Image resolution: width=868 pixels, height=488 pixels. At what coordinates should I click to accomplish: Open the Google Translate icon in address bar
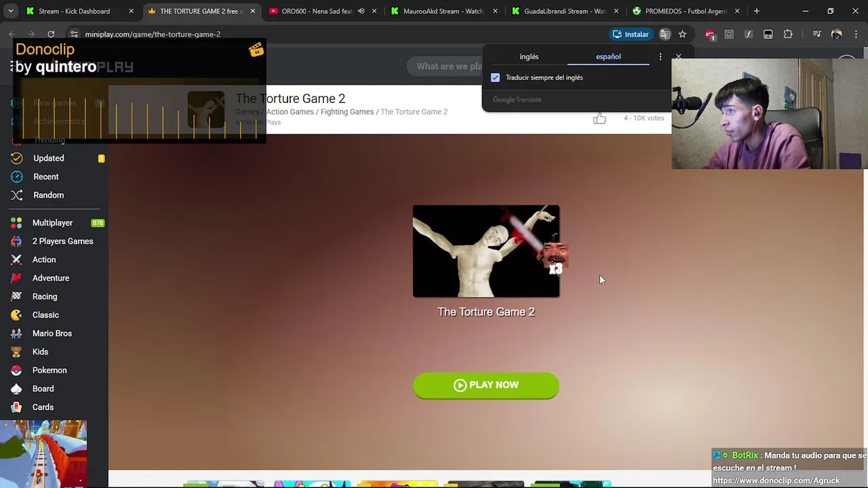coord(665,34)
